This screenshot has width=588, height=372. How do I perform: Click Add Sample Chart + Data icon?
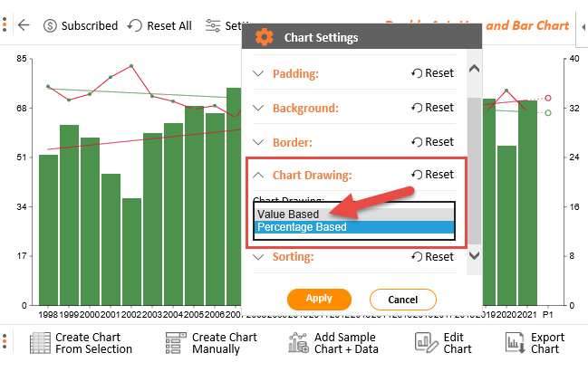click(x=298, y=343)
